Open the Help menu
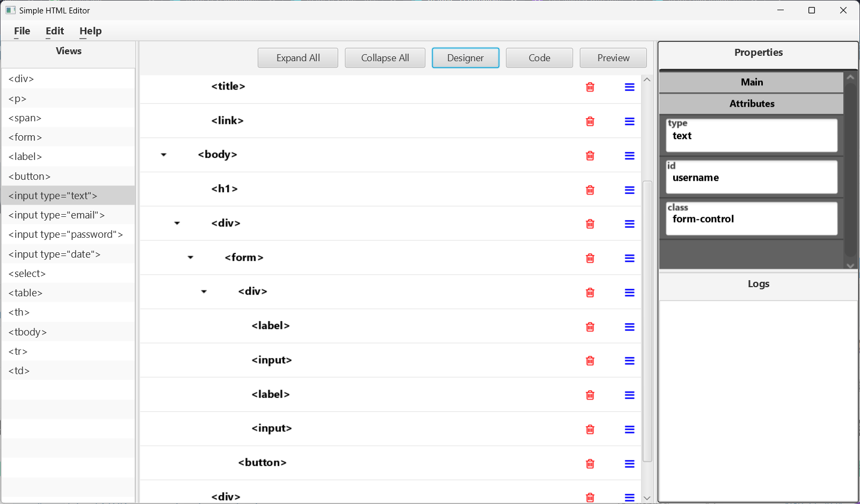Screen dimensions: 860x504 tap(91, 31)
